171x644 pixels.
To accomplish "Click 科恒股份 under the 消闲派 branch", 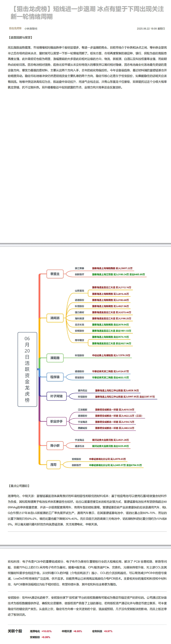I will click(x=79, y=306).
